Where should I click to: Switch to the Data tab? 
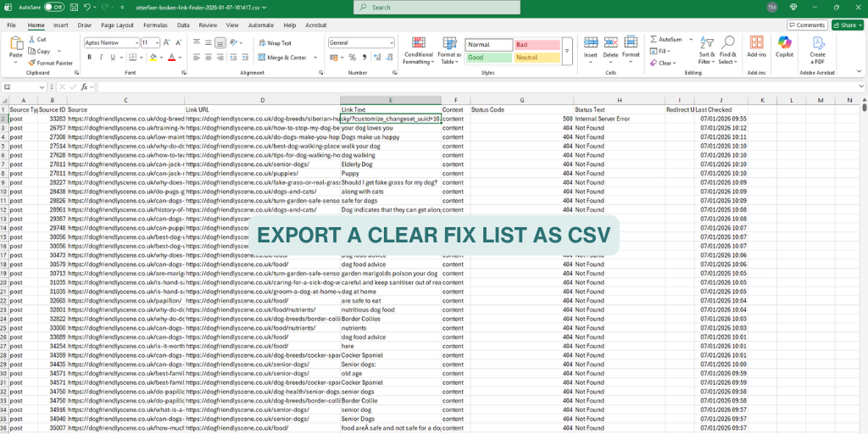183,25
